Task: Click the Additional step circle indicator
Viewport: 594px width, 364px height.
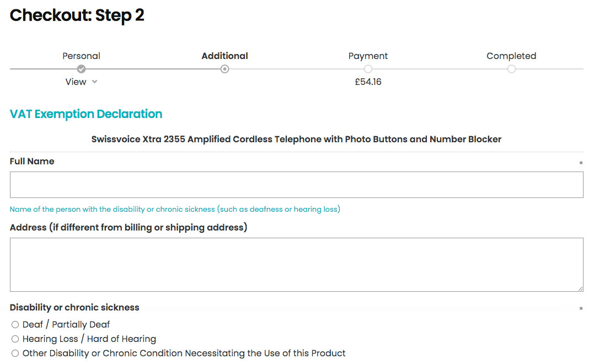Action: (224, 69)
